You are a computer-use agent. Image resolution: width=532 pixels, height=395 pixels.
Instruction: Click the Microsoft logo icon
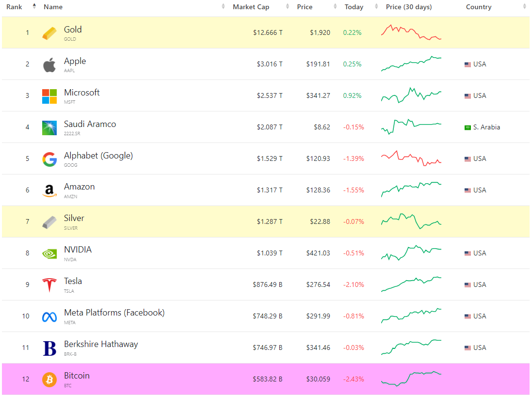point(49,96)
